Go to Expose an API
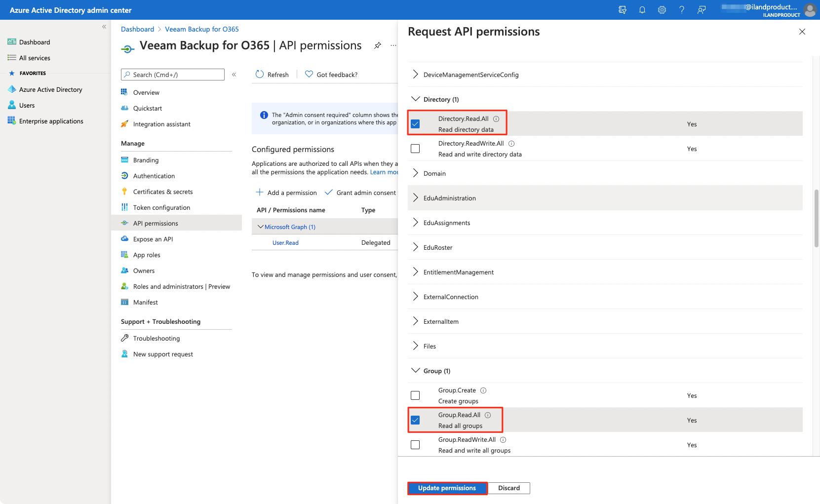Image resolution: width=820 pixels, height=504 pixels. click(153, 239)
